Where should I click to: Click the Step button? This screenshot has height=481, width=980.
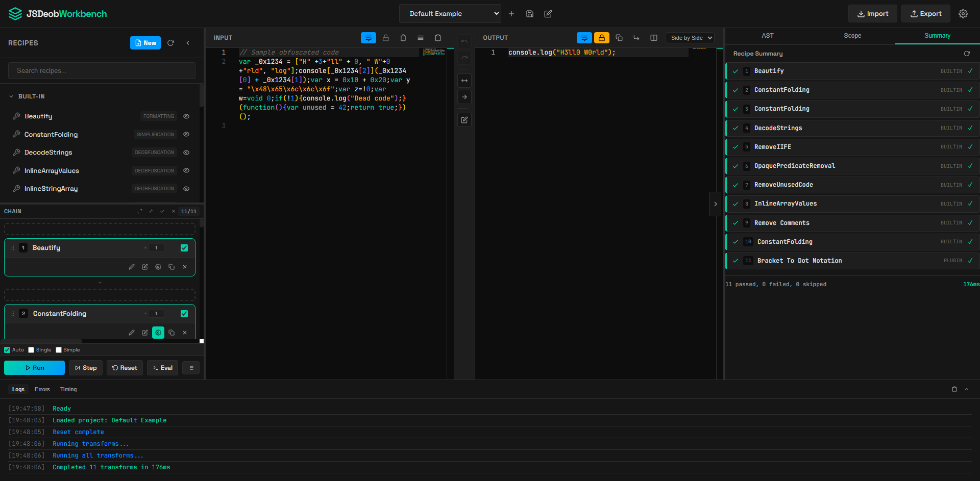point(86,368)
